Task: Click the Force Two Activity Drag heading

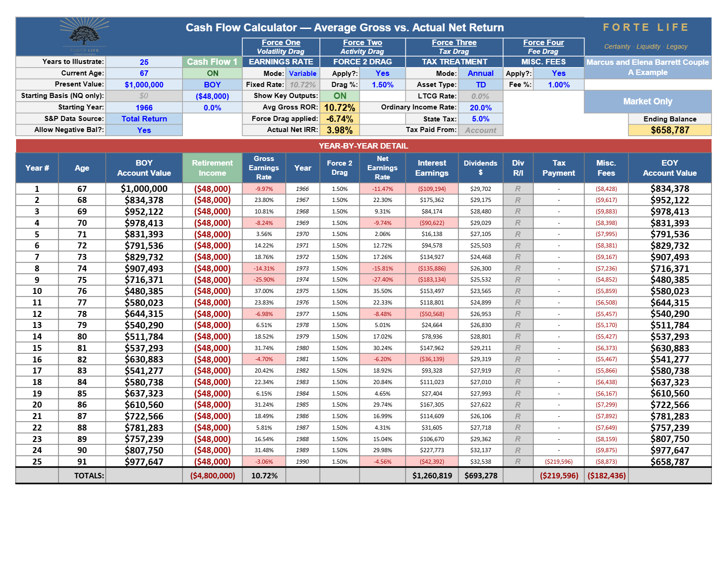Action: [362, 47]
